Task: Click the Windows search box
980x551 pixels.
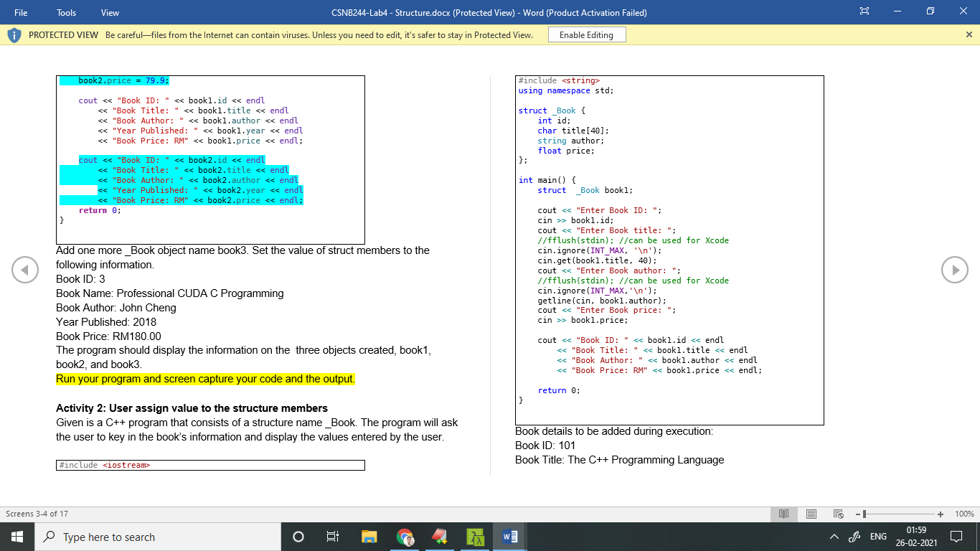Action: (x=158, y=537)
